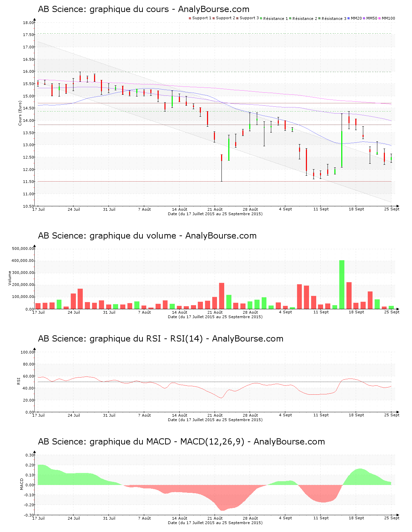Select the Résistance 1 legend entry

point(274,19)
